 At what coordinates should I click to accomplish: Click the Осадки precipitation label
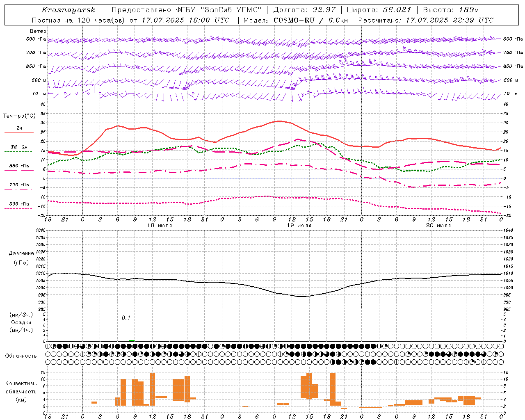(21, 322)
